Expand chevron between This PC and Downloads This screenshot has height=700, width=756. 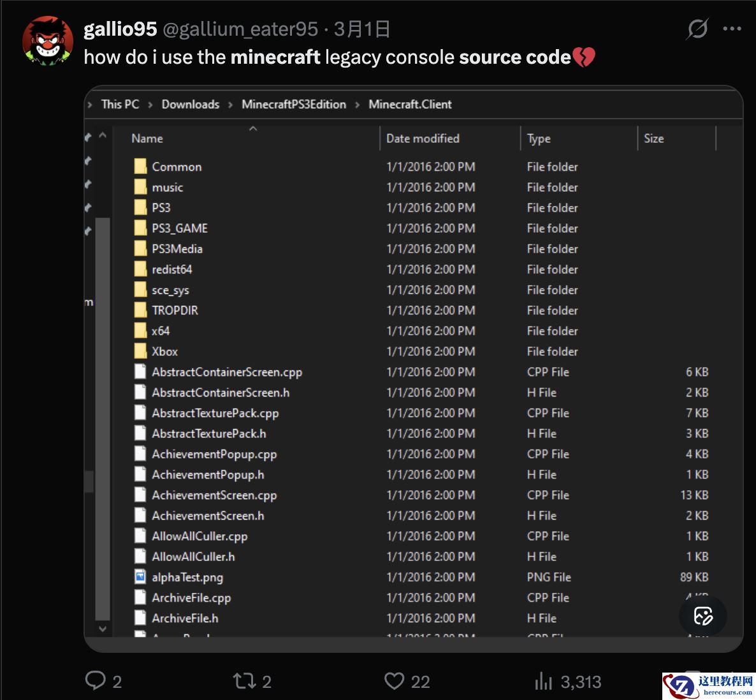[150, 105]
